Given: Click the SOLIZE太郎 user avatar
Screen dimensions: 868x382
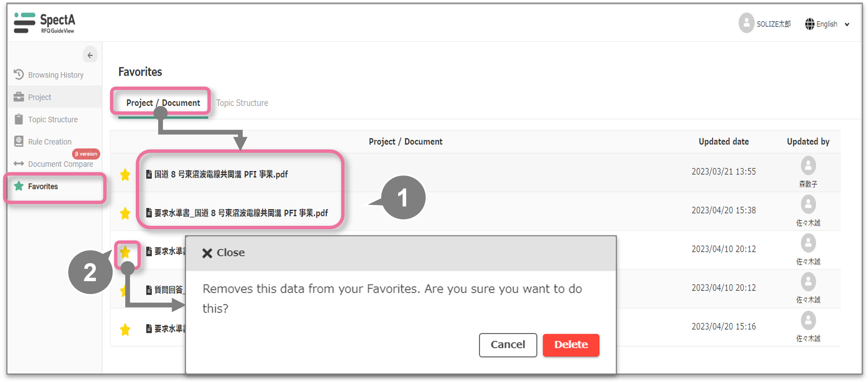Looking at the screenshot, I should point(746,23).
